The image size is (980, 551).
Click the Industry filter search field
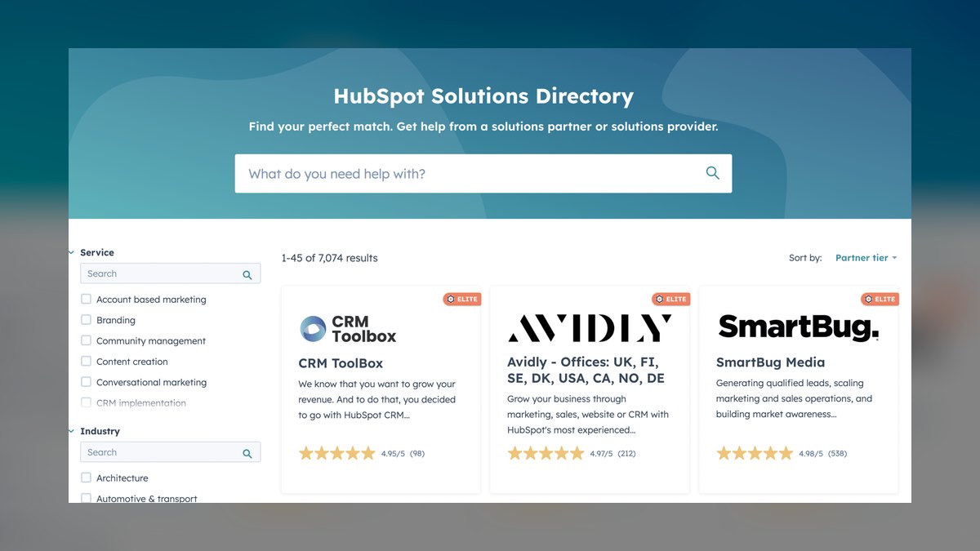pos(170,452)
